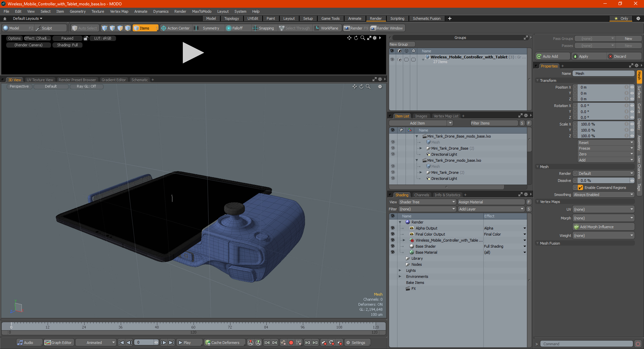
Task: Open Add Layer dropdown
Action: click(x=491, y=209)
